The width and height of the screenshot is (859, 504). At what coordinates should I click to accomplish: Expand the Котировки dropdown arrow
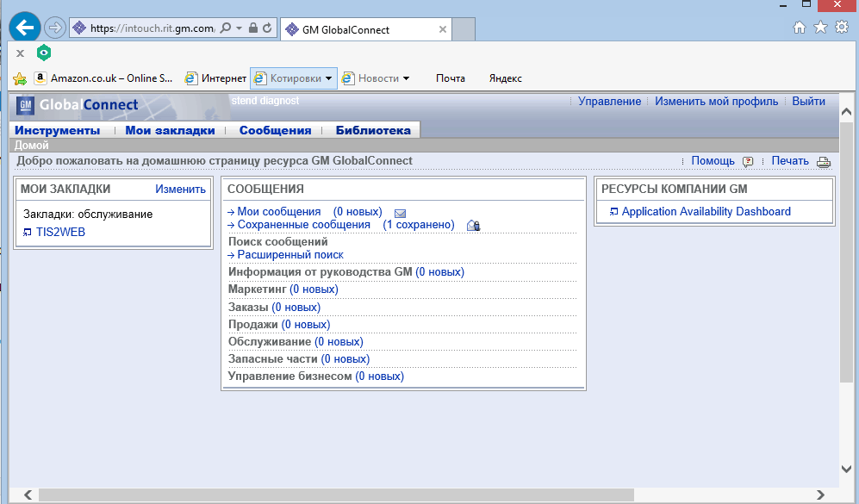(x=329, y=78)
